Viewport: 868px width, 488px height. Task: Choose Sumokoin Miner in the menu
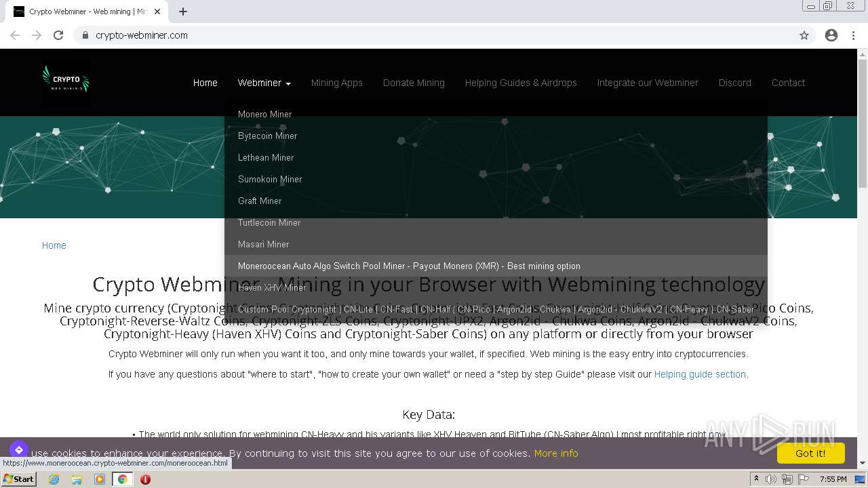click(496, 179)
